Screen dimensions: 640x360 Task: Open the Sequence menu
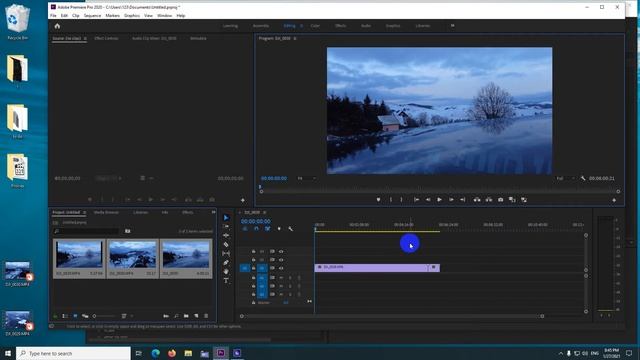(92, 16)
